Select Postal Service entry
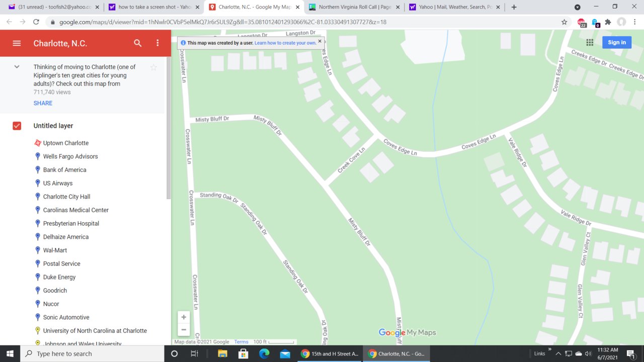The width and height of the screenshot is (644, 362). [62, 263]
